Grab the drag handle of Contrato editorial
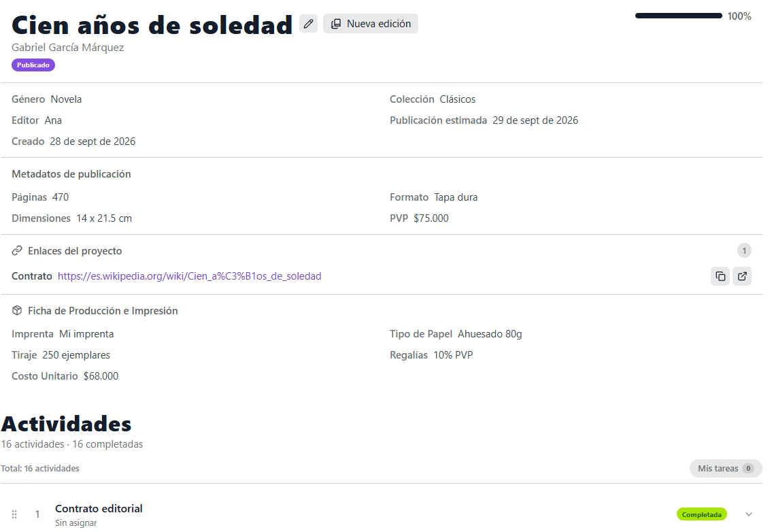Image resolution: width=772 pixels, height=532 pixels. pos(14,514)
